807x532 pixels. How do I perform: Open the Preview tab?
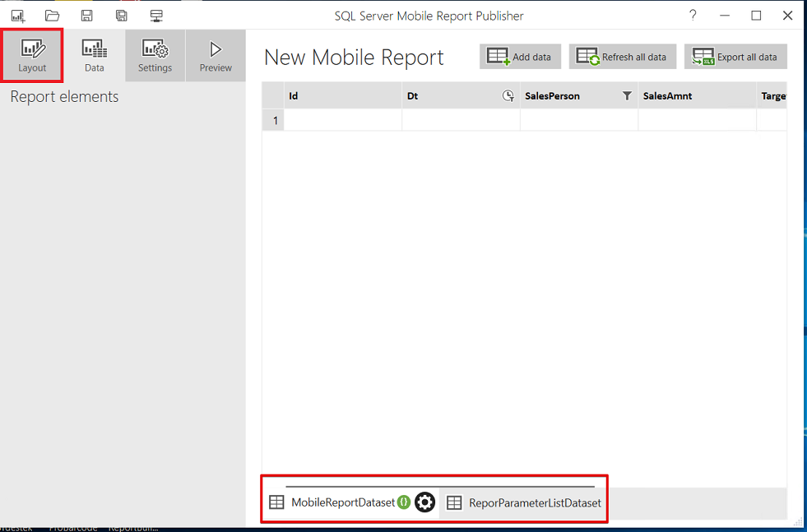click(216, 56)
